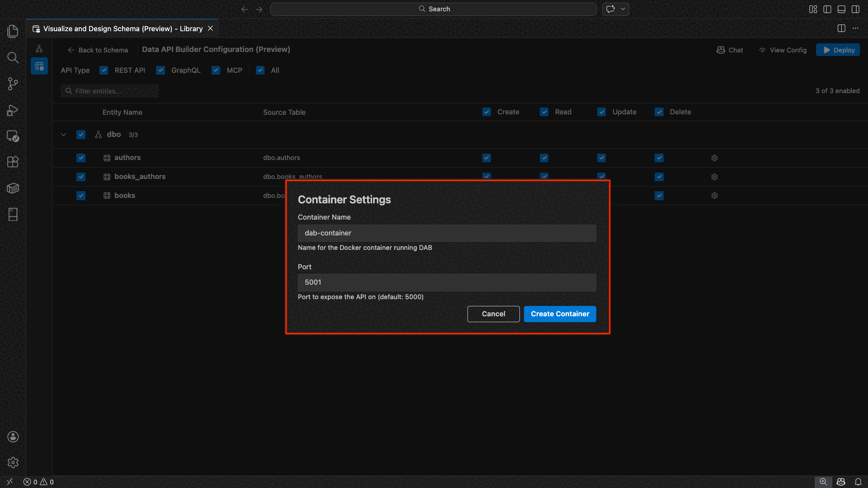The image size is (868, 488).
Task: Click the Create Container button
Action: 560,314
